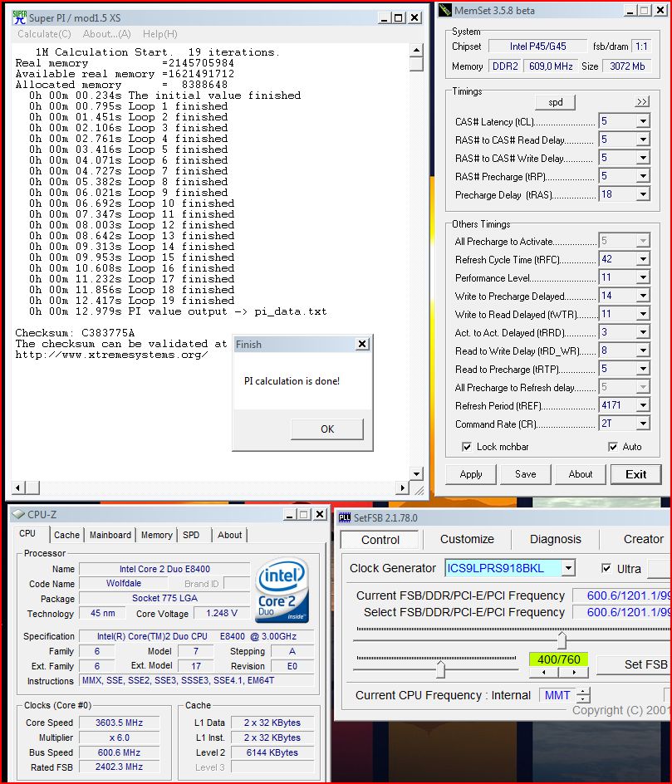Click OK in the Finish dialog
The image size is (672, 784).
coord(327,429)
